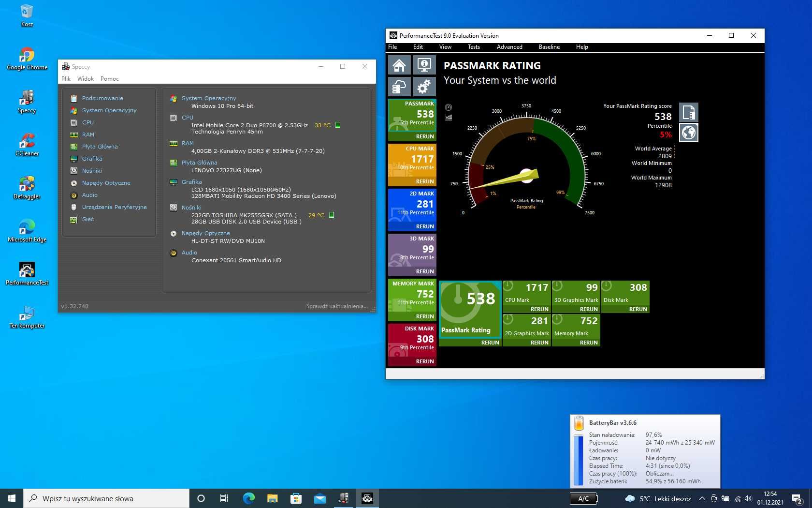Open Podsumowanie in Speccy sidebar
The height and width of the screenshot is (508, 812).
click(102, 98)
